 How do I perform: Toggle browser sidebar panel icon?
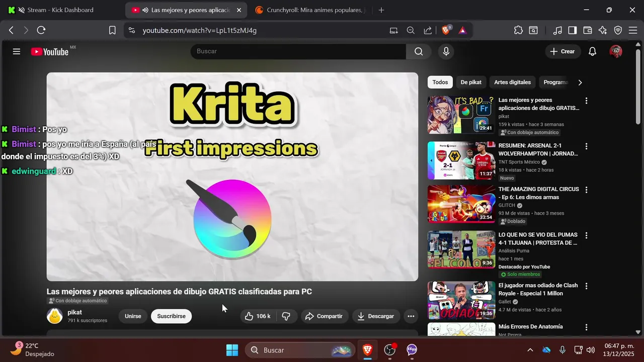[x=573, y=30]
